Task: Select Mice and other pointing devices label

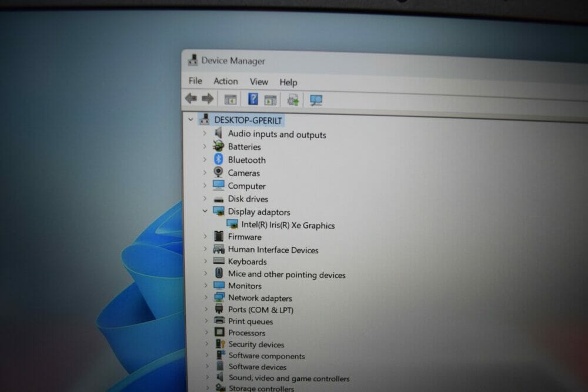Action: click(x=287, y=274)
